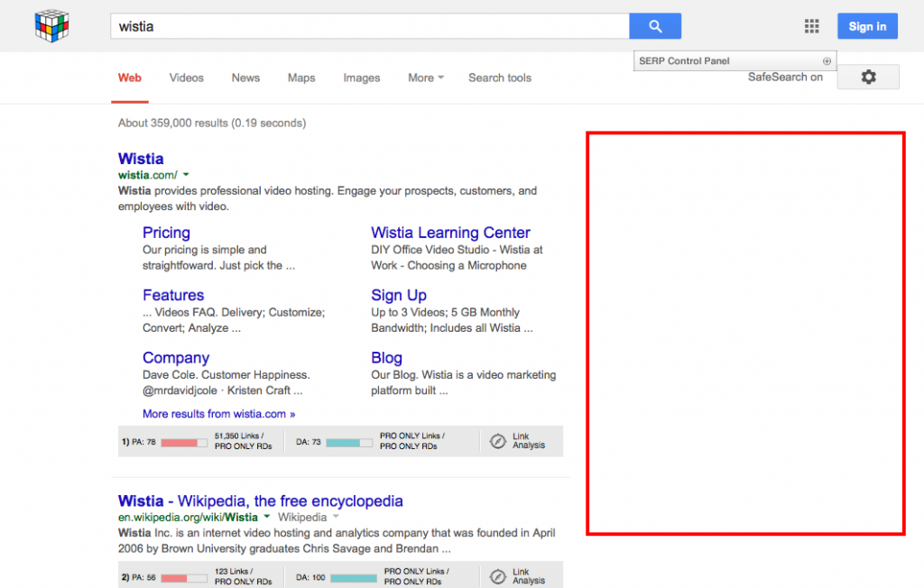The image size is (924, 588).
Task: Click More results from wistia.com
Action: click(218, 414)
